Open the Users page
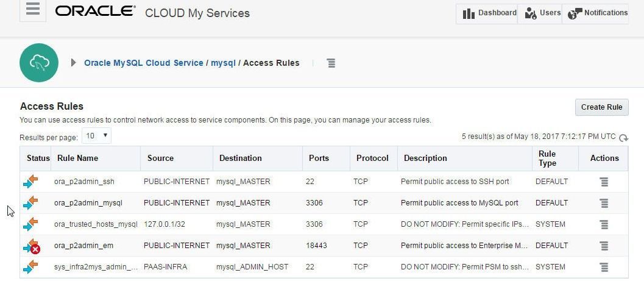644x281 pixels. 542,13
